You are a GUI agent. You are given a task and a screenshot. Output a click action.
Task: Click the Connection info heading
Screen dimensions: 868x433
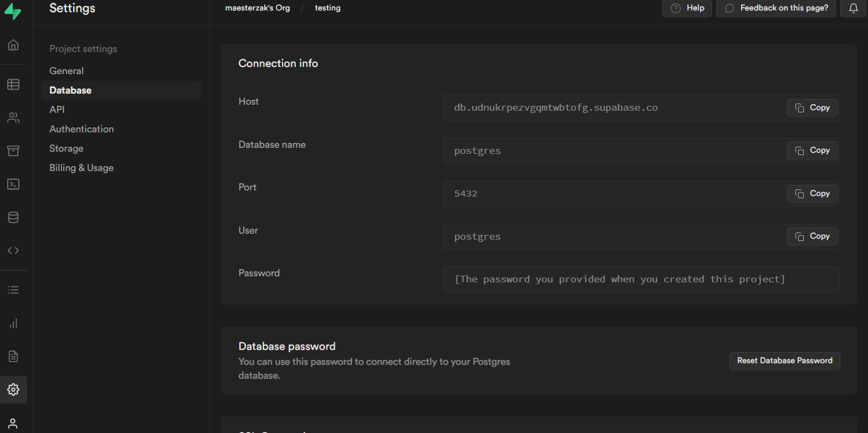(278, 64)
